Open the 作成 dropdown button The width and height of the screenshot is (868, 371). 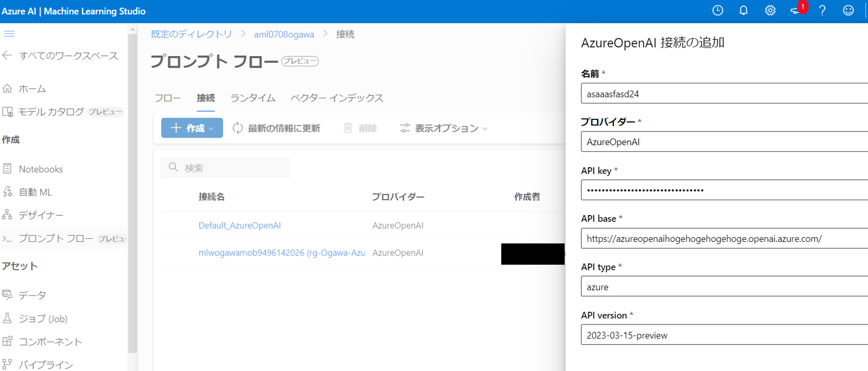[192, 128]
